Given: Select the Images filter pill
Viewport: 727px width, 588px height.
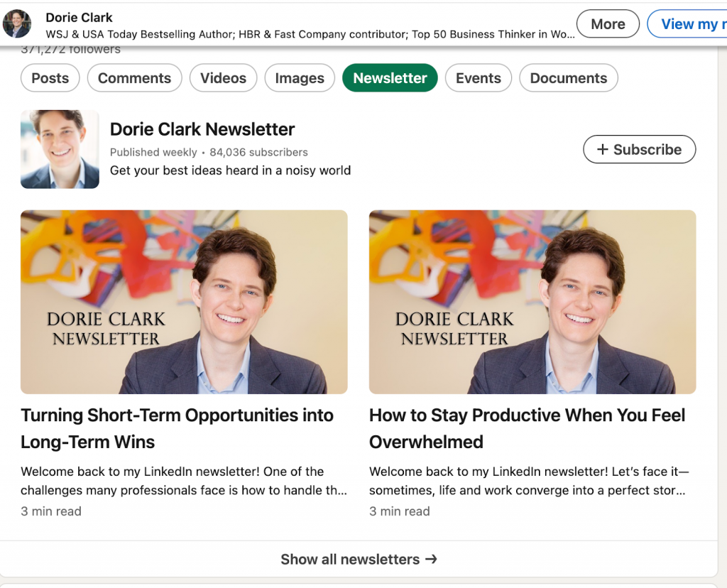Looking at the screenshot, I should 299,78.
